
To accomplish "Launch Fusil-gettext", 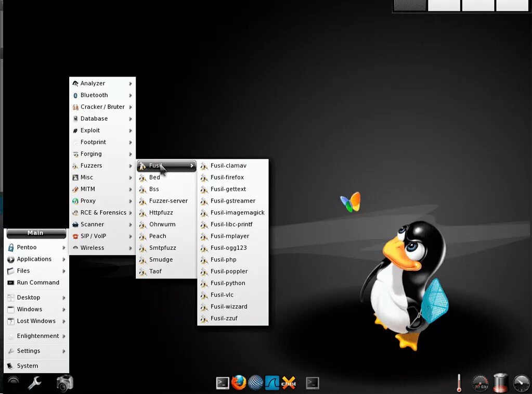I will 233,189.
